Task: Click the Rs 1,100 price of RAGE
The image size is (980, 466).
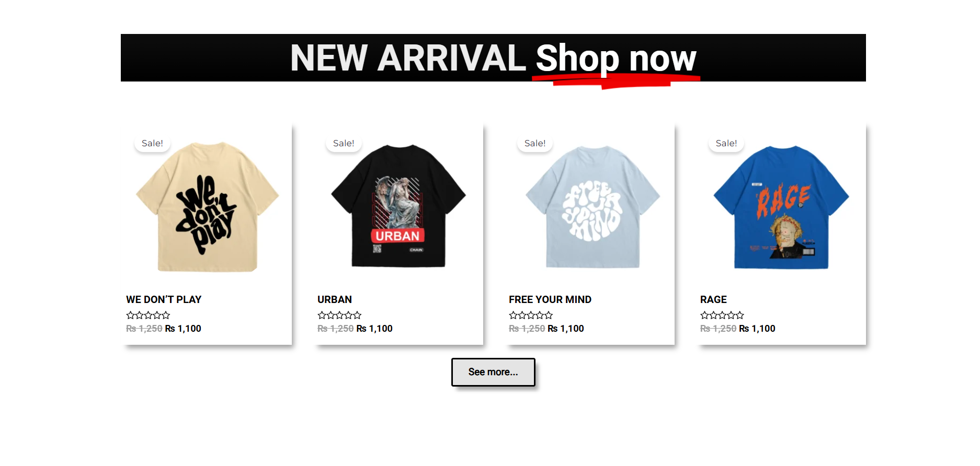Action: [757, 329]
